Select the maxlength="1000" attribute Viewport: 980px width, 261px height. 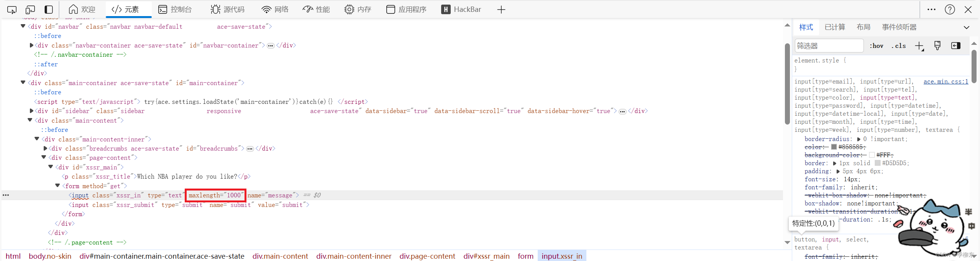(x=216, y=195)
